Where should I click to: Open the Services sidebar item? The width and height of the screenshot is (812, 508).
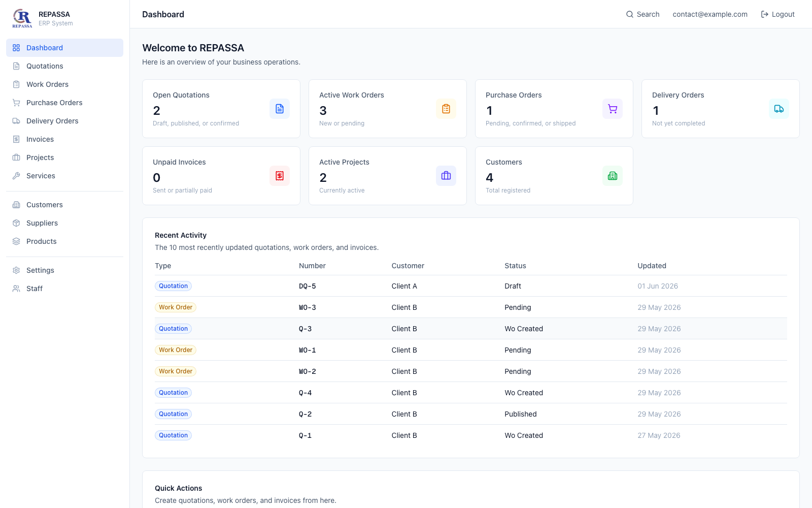pos(64,176)
